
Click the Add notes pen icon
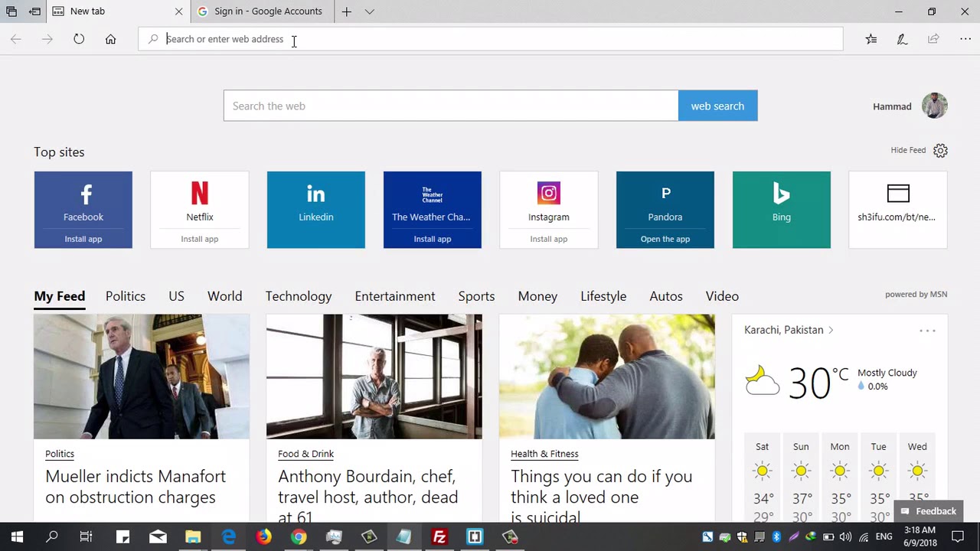pos(902,39)
